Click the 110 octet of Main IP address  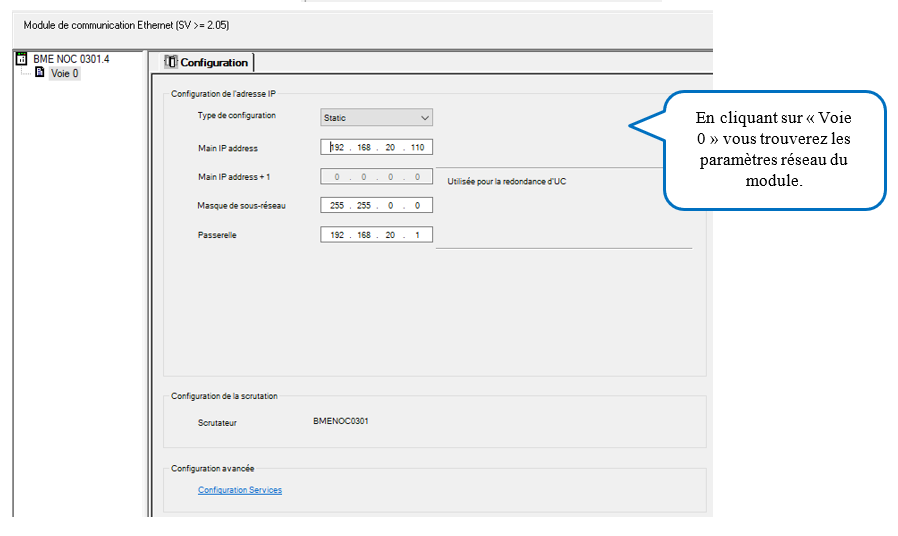click(416, 148)
